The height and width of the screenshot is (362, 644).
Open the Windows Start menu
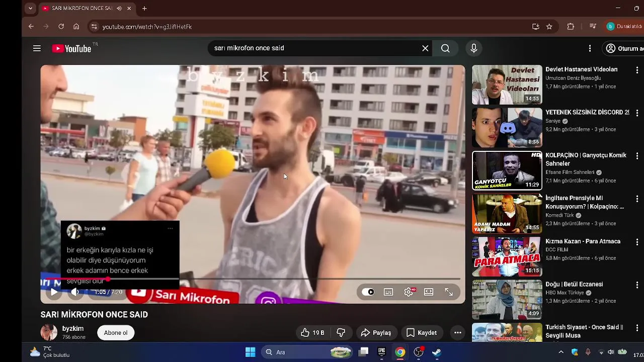[250, 352]
